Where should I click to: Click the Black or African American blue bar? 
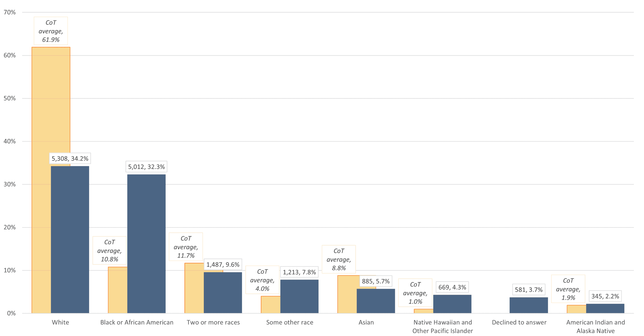146,244
